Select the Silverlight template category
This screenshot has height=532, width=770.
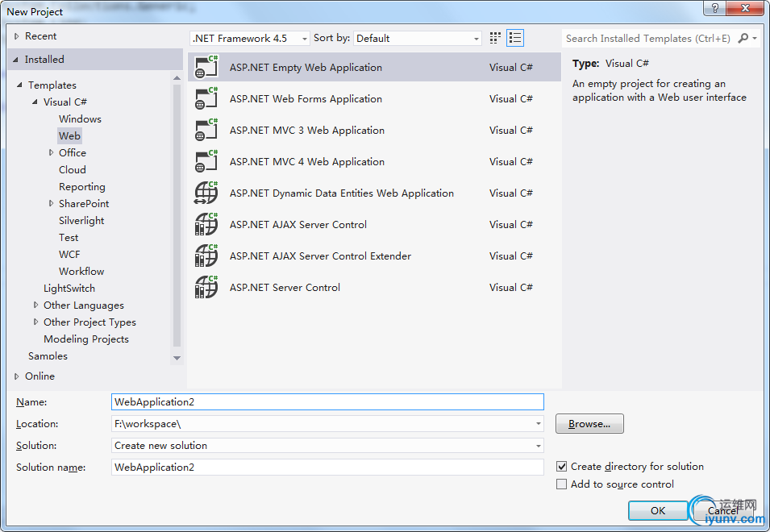click(x=81, y=220)
